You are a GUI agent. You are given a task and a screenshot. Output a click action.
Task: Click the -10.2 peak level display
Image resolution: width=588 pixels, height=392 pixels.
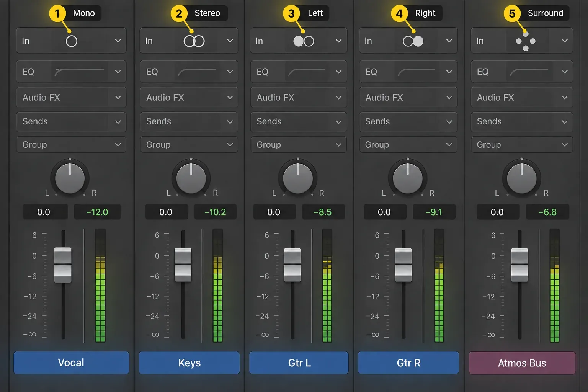pyautogui.click(x=215, y=212)
